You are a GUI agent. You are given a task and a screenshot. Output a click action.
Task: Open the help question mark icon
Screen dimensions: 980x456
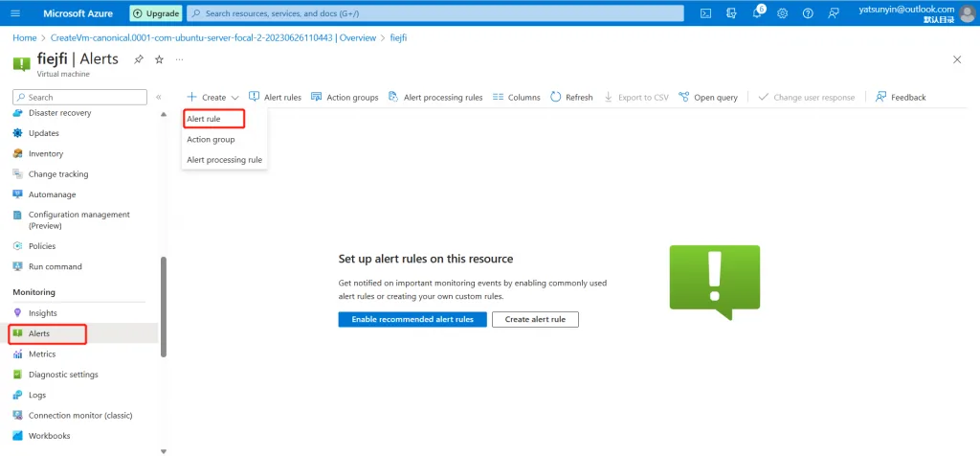click(808, 13)
